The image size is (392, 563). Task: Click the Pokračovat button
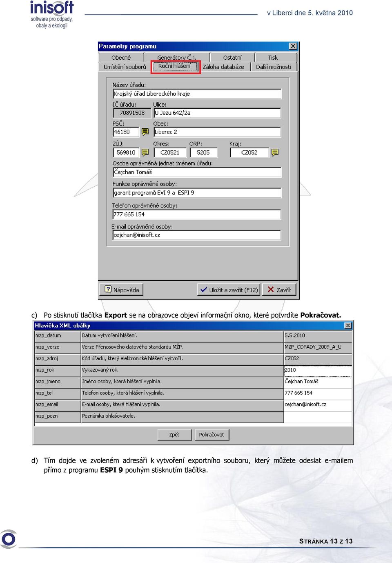[x=212, y=435]
